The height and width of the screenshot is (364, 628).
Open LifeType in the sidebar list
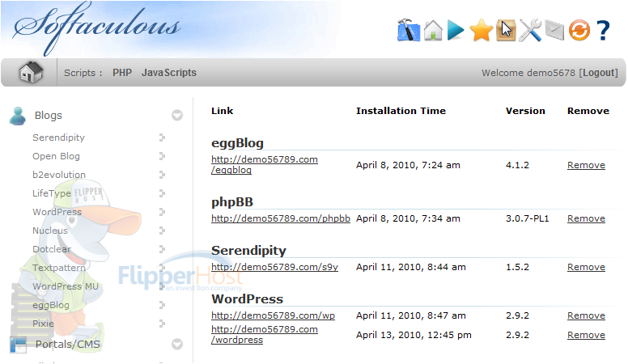[52, 193]
